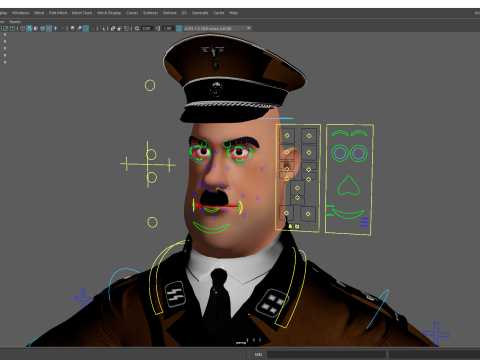The image size is (480, 360).
Task: Open the Surfaces menu
Action: tap(150, 13)
